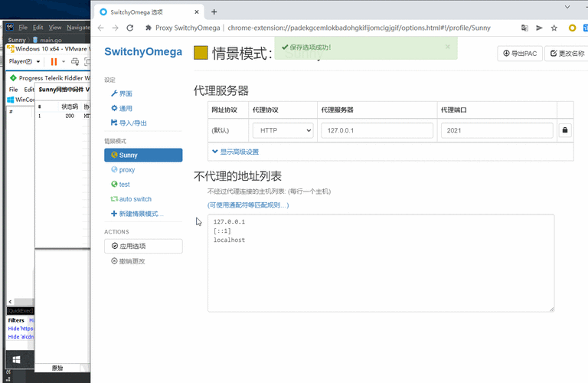Open GoLand View menu
This screenshot has width=588, height=383.
point(55,28)
